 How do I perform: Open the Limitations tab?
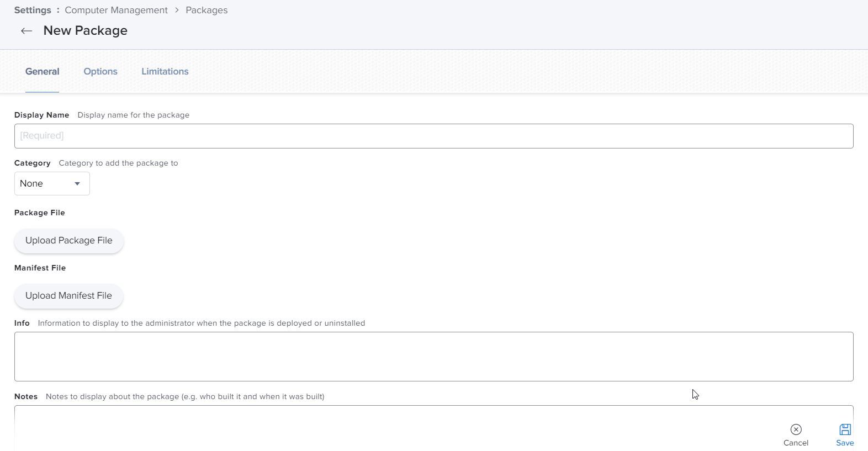[x=165, y=72]
